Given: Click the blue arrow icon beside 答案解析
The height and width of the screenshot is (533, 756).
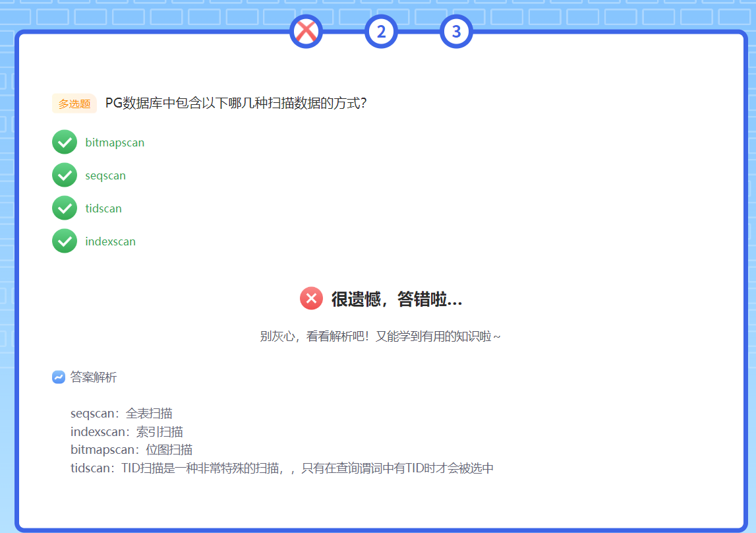Looking at the screenshot, I should pos(57,377).
